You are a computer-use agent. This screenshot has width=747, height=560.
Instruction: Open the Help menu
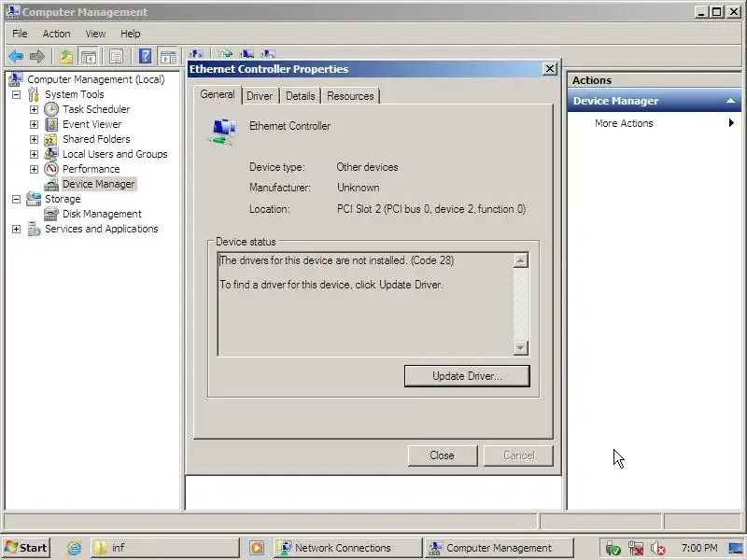(130, 34)
